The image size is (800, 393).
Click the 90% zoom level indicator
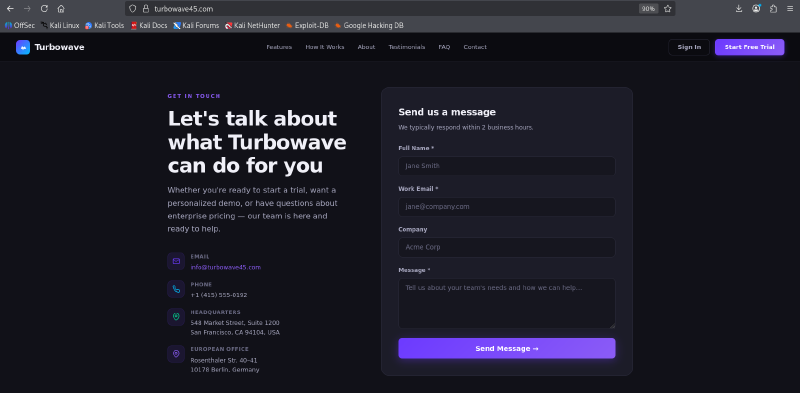tap(648, 9)
